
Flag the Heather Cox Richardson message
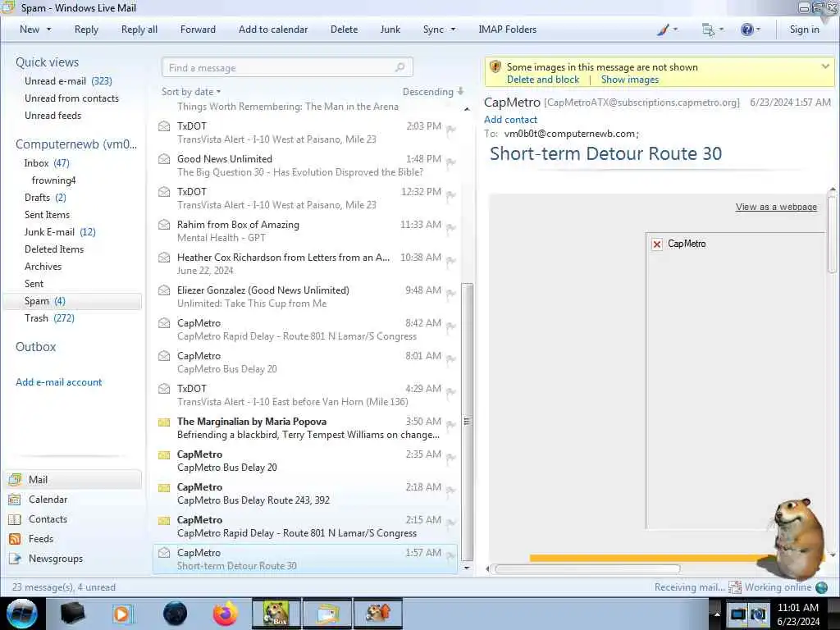click(451, 261)
